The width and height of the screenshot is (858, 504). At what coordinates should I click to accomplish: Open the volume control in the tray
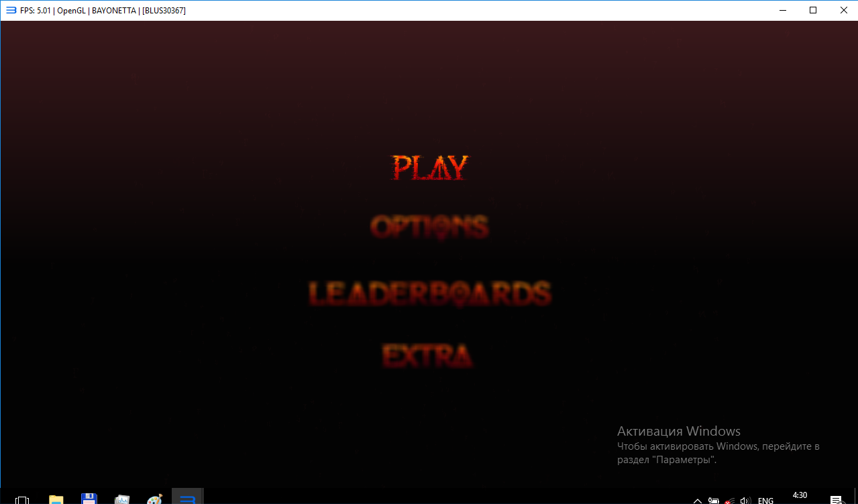[x=745, y=500]
